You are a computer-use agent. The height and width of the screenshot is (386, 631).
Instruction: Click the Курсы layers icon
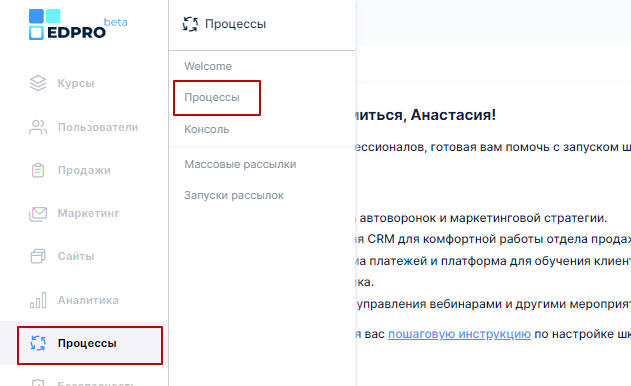pyautogui.click(x=38, y=83)
